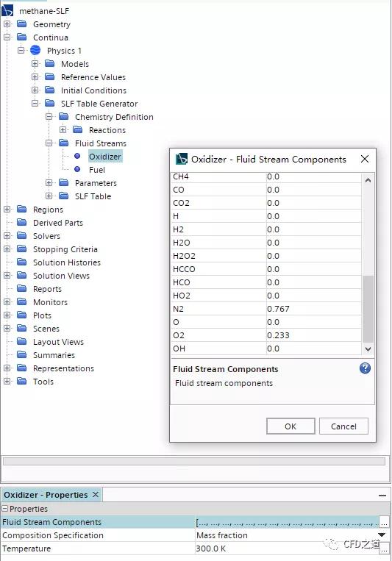
Task: Close the Oxidizer - Properties tab
Action: (96, 494)
